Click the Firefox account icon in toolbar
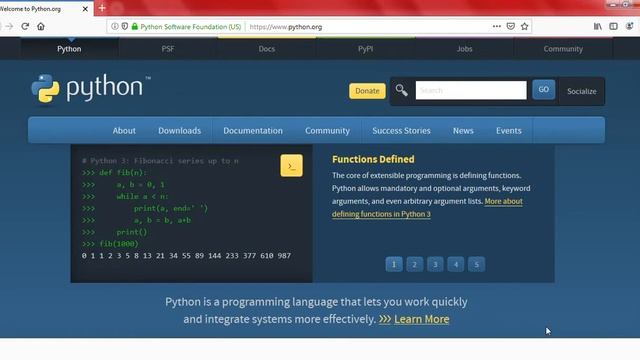 [629, 27]
